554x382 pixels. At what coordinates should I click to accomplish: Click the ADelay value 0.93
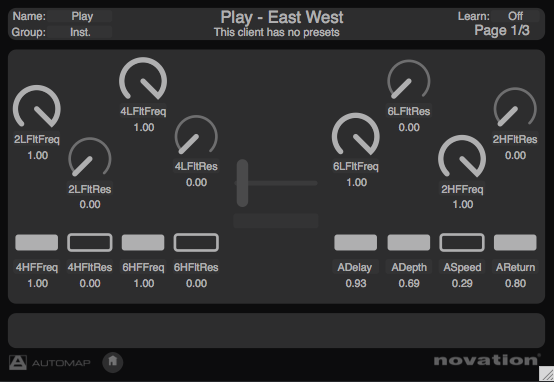(356, 283)
